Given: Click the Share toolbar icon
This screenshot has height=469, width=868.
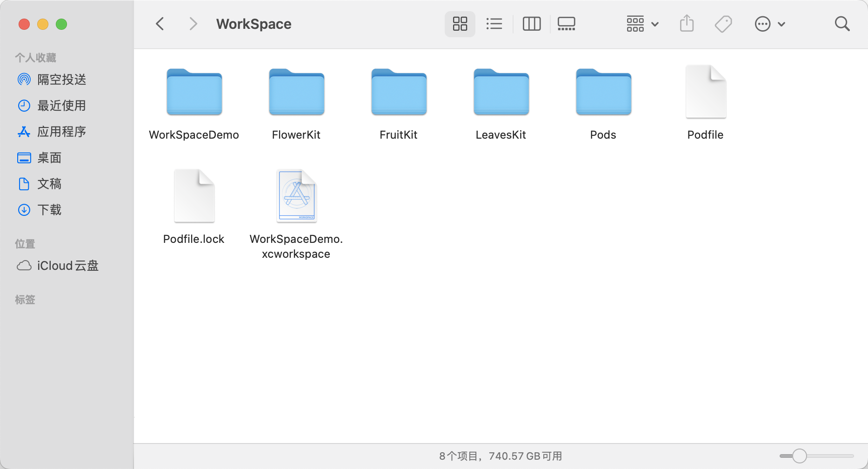Looking at the screenshot, I should [x=687, y=24].
